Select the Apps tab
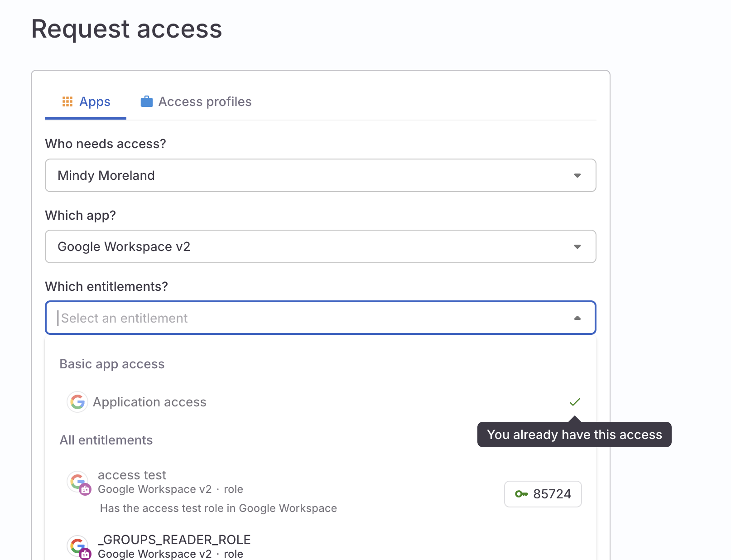The width and height of the screenshot is (731, 560). click(95, 101)
